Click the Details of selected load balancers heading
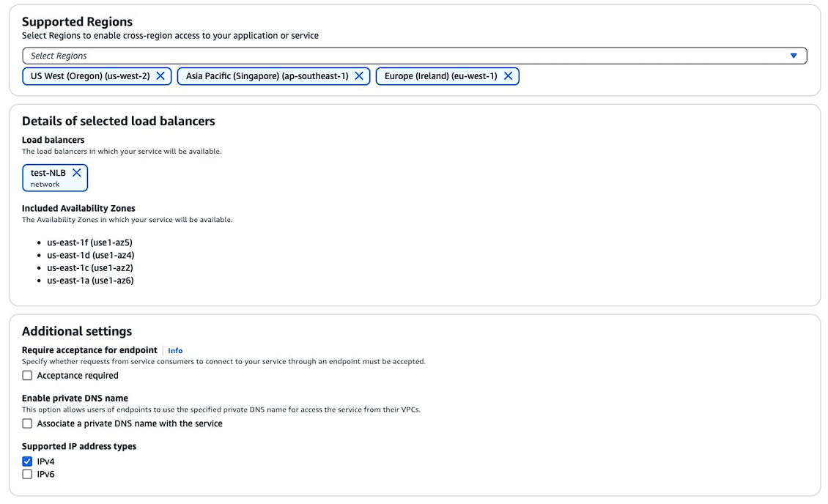Screen dimensions: 828x504 click(119, 121)
